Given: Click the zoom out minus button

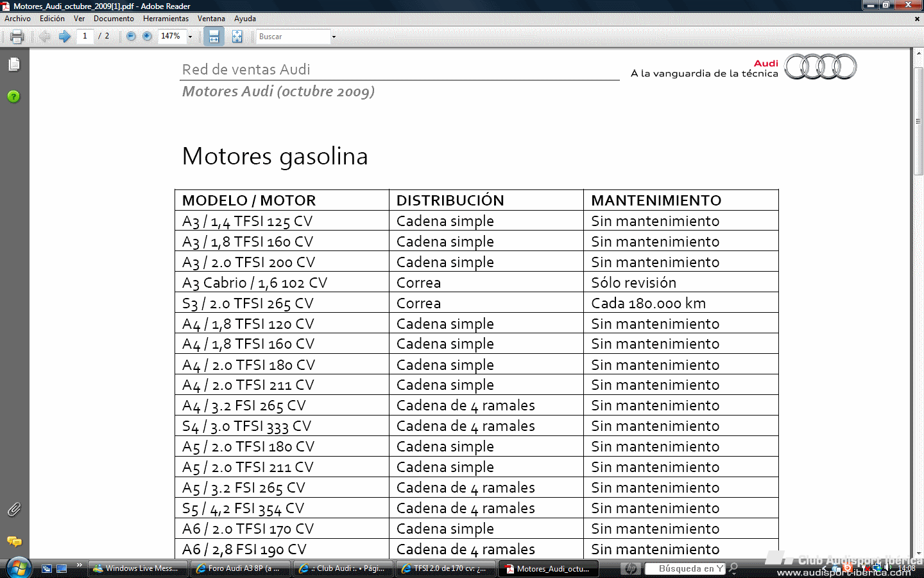Looking at the screenshot, I should [131, 37].
